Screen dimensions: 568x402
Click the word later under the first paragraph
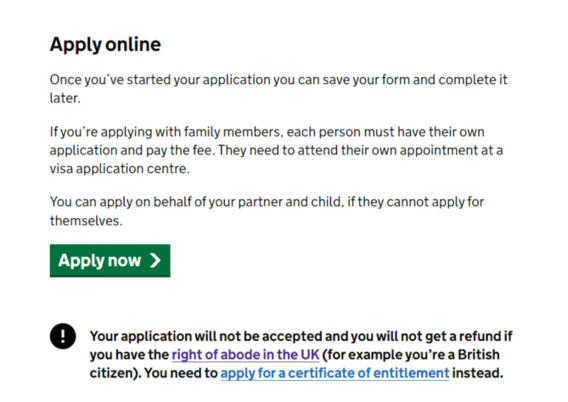coord(65,98)
